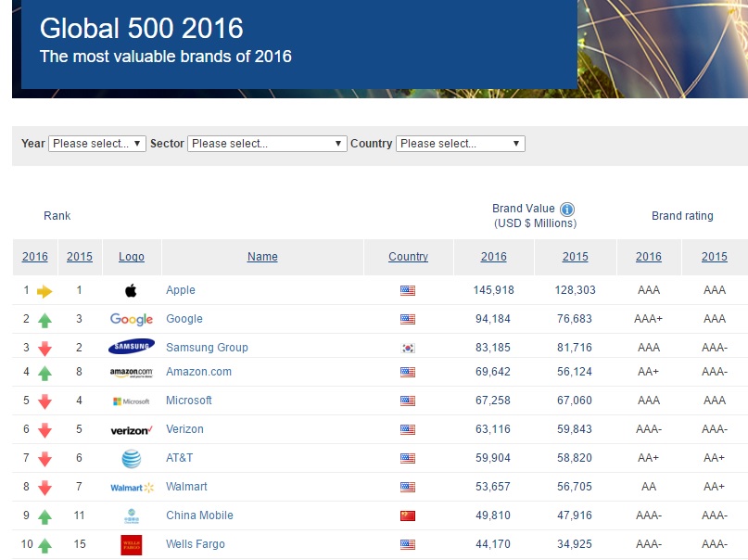Click the South Korea flag for Samsung
Viewport: 748px width, 560px height.
point(408,348)
